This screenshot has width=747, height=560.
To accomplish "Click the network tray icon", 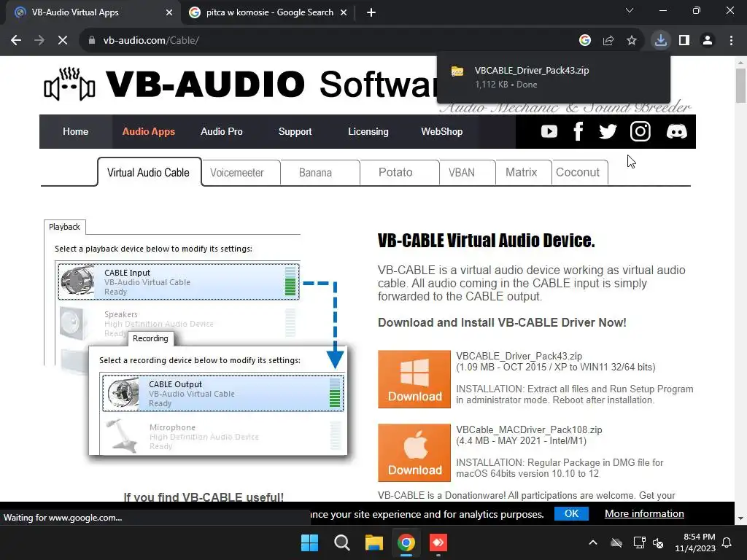I will (639, 542).
